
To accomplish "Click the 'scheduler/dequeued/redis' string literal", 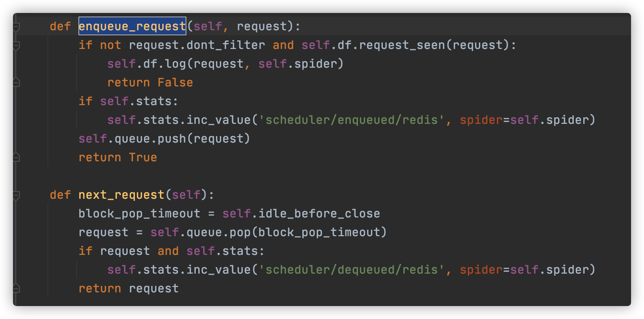I will (x=352, y=270).
